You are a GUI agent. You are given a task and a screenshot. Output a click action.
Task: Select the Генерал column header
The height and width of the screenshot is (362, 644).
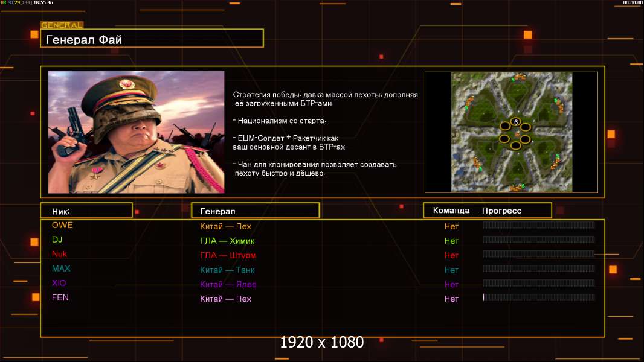click(x=255, y=211)
